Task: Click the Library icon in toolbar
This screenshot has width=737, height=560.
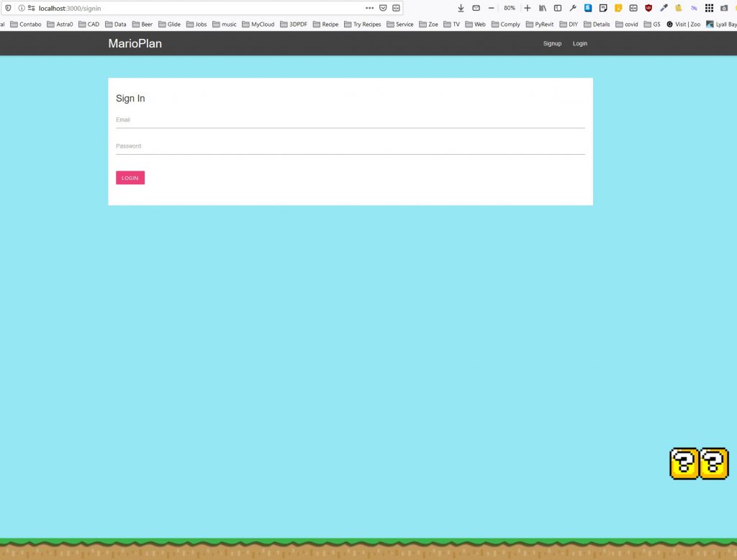Action: click(543, 8)
